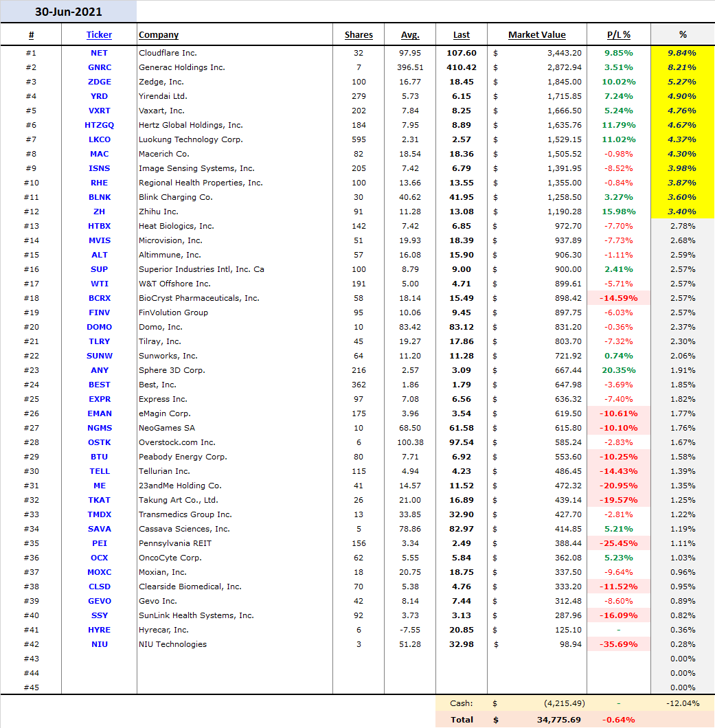
Task: Click the -35.69% loss cell
Action: point(619,644)
